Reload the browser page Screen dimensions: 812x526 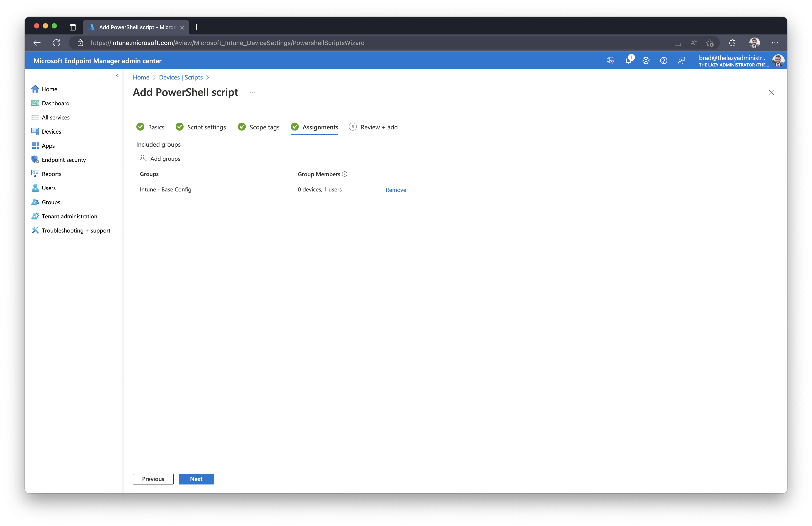click(57, 43)
